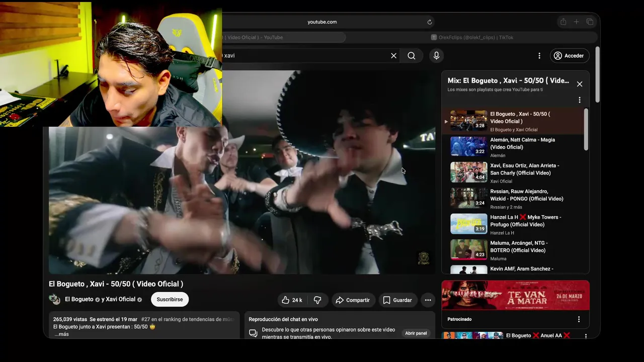Click the Acceder sign-in button
The image size is (644, 362).
569,56
